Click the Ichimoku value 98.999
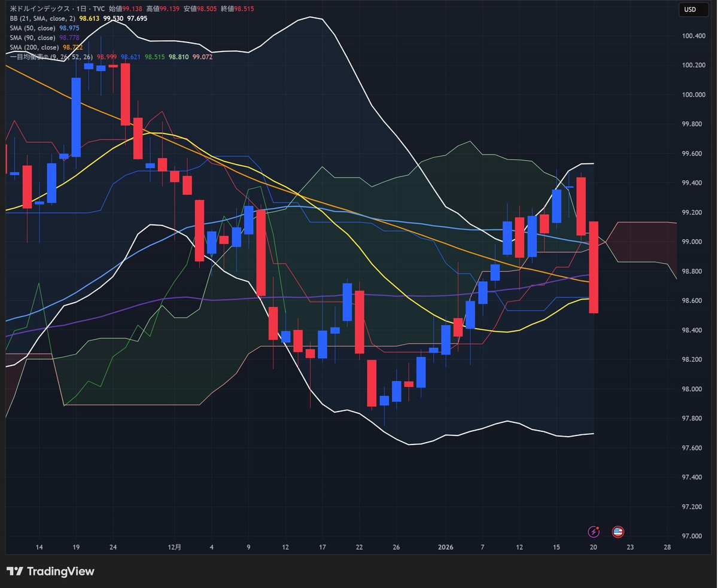The width and height of the screenshot is (718, 588). pos(107,57)
